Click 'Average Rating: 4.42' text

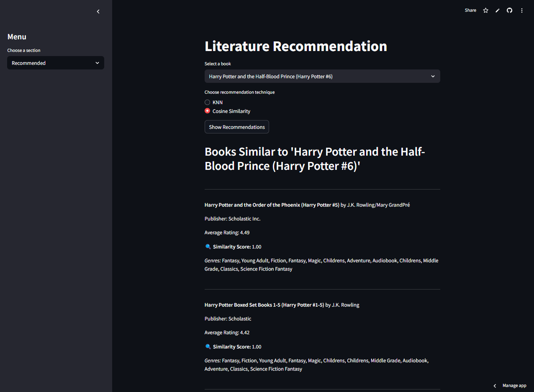click(227, 333)
